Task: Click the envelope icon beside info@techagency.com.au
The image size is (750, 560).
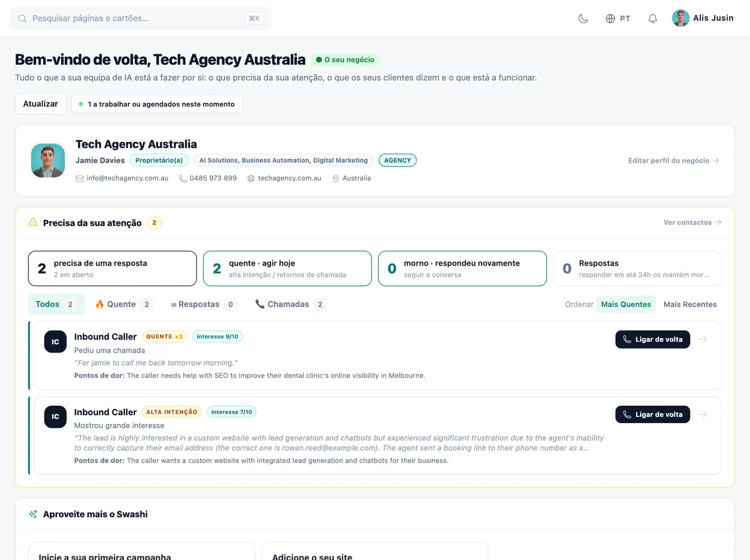Action: point(79,178)
